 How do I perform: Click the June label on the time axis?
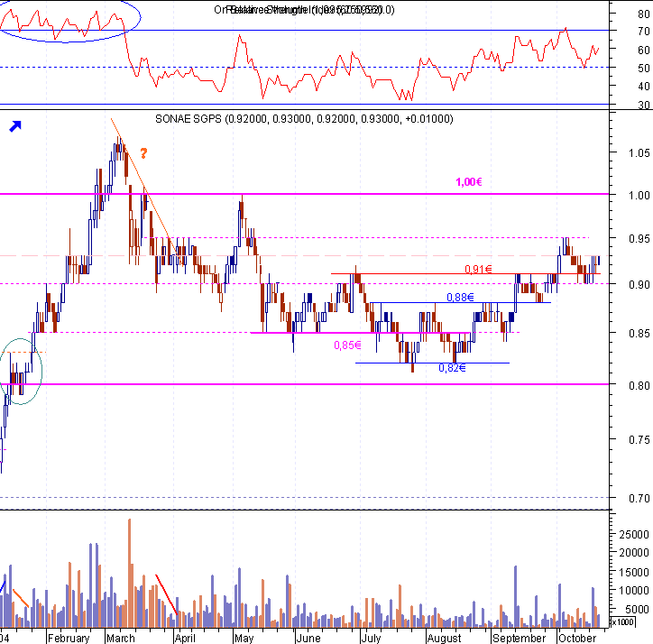[308, 639]
